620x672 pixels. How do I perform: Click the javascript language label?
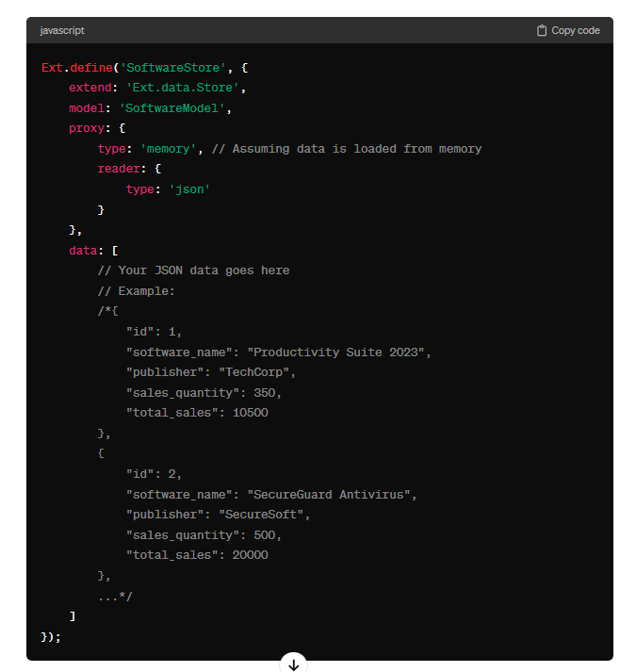pyautogui.click(x=62, y=30)
